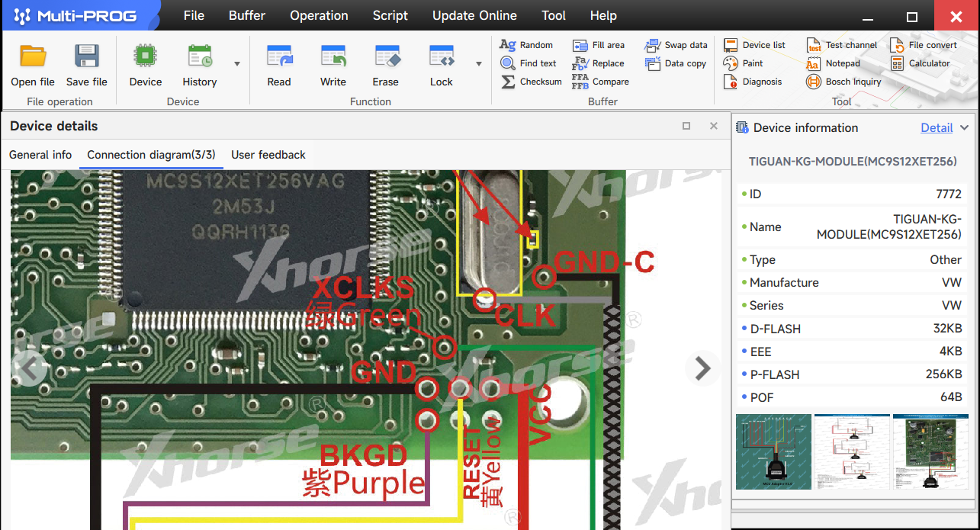Screen dimensions: 980x530
Task: Expand the Device group dropdown arrow
Action: (237, 64)
